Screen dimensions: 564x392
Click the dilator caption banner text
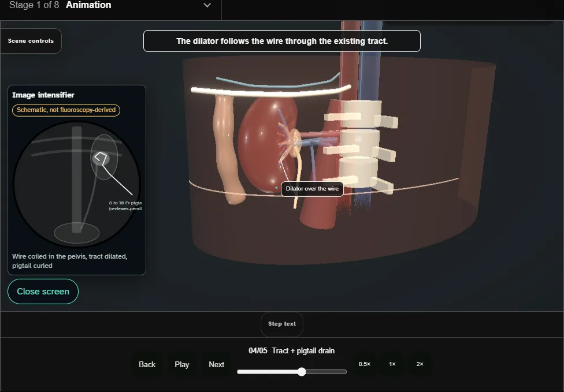click(x=282, y=41)
